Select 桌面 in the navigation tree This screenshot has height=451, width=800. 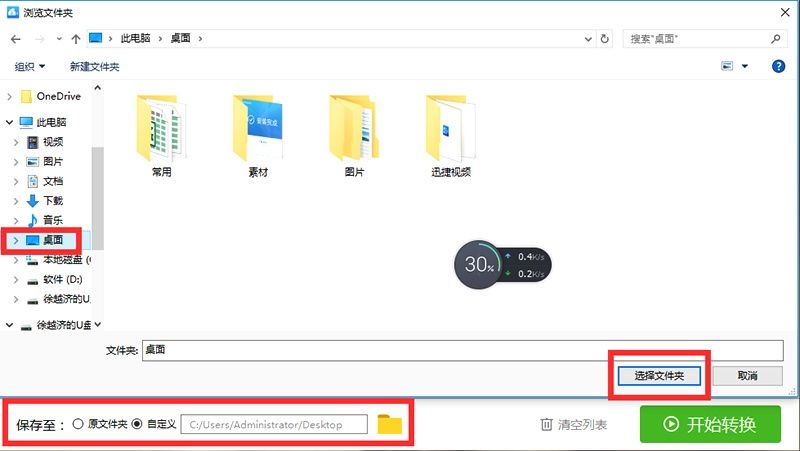click(x=53, y=240)
